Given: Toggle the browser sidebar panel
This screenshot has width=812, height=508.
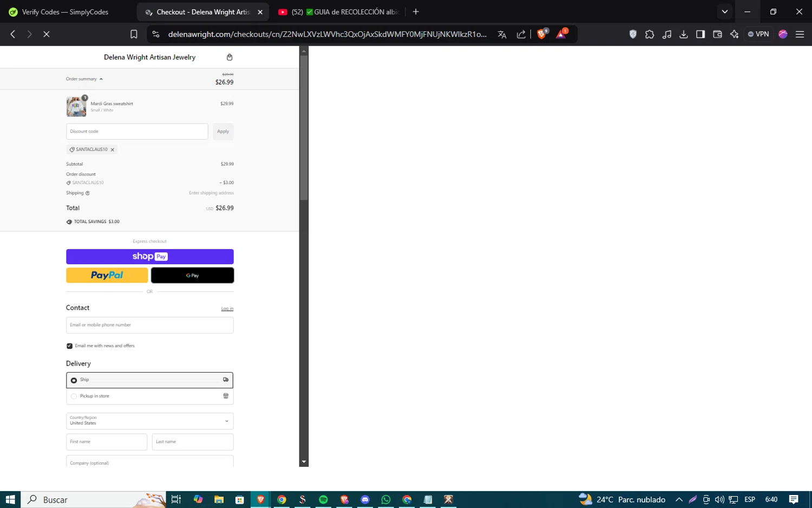Looking at the screenshot, I should click(700, 34).
